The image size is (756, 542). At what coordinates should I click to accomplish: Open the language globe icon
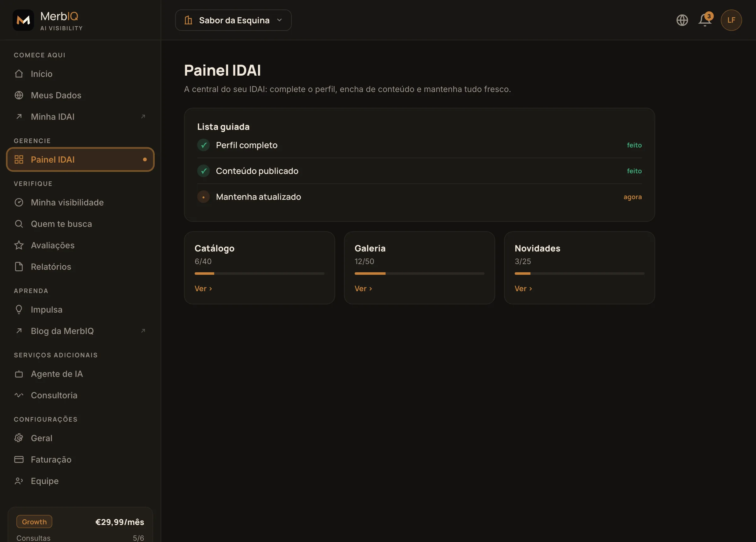(x=682, y=20)
